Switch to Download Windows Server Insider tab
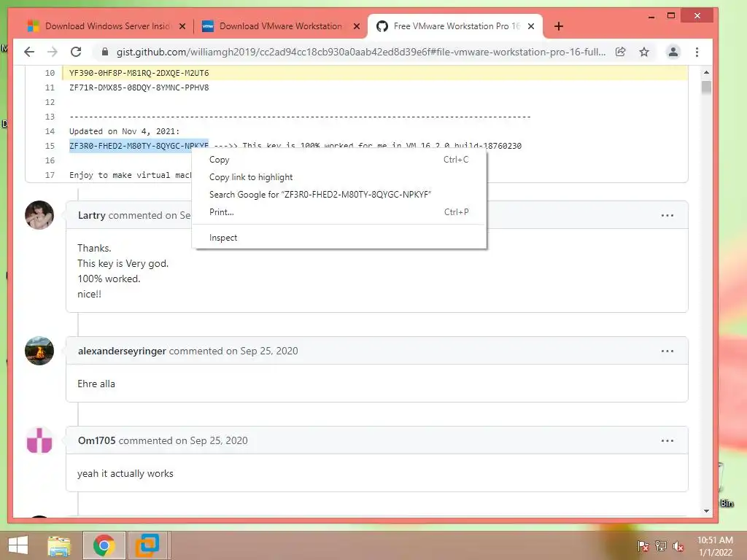This screenshot has width=747, height=560. pyautogui.click(x=107, y=26)
